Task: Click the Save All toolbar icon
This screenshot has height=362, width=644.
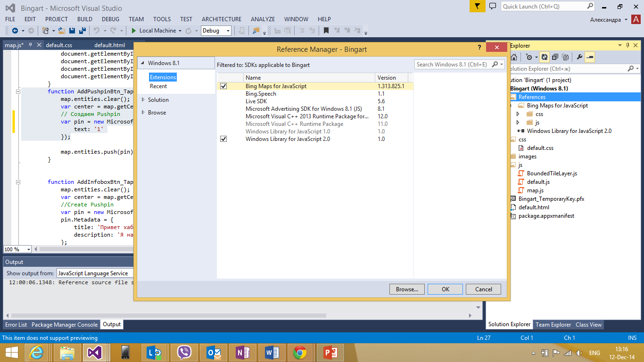Action: (x=82, y=31)
